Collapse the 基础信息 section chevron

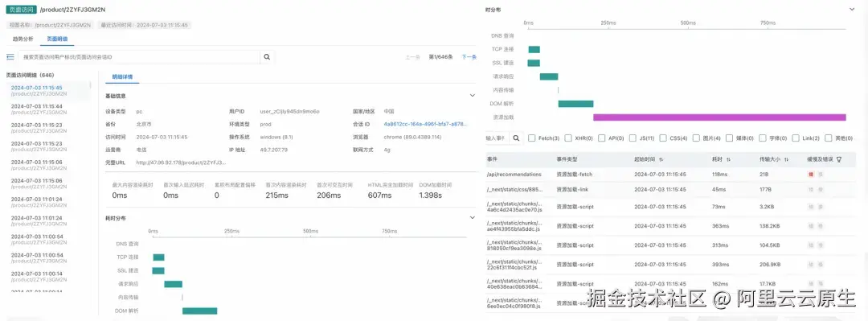pyautogui.click(x=473, y=96)
